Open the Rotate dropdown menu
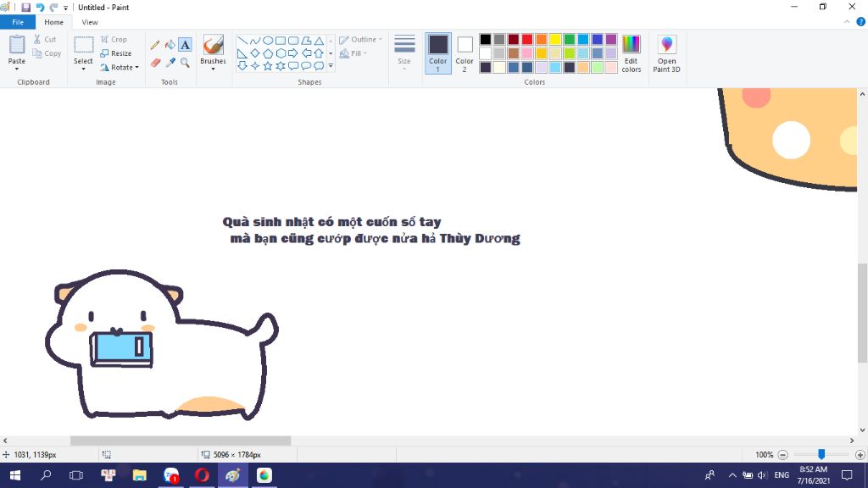This screenshot has height=488, width=868. pyautogui.click(x=119, y=67)
